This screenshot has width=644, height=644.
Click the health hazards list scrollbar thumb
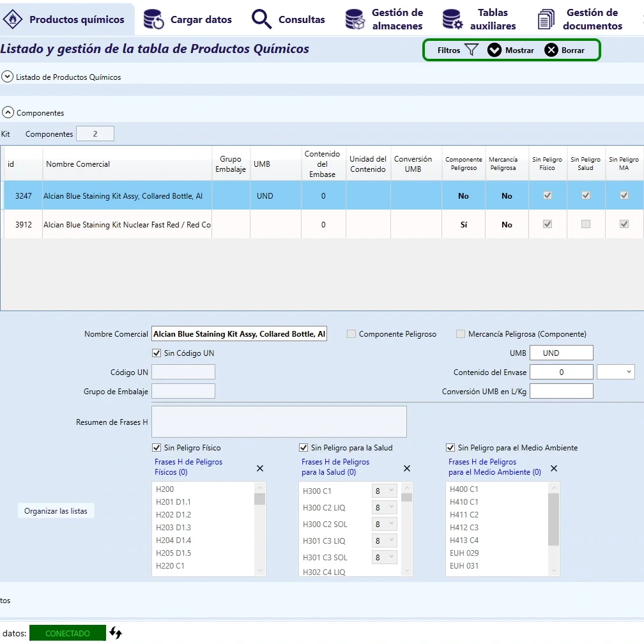coord(406,497)
